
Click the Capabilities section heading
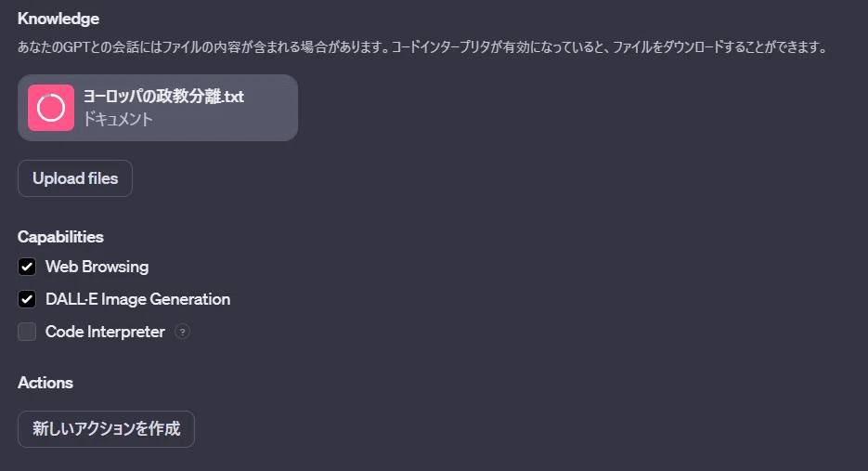click(61, 237)
